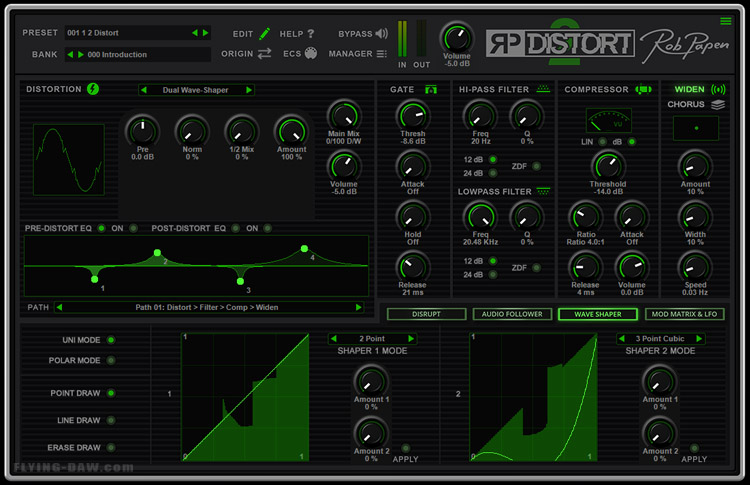
Task: Enable Lowpass ZDF option
Action: [537, 268]
